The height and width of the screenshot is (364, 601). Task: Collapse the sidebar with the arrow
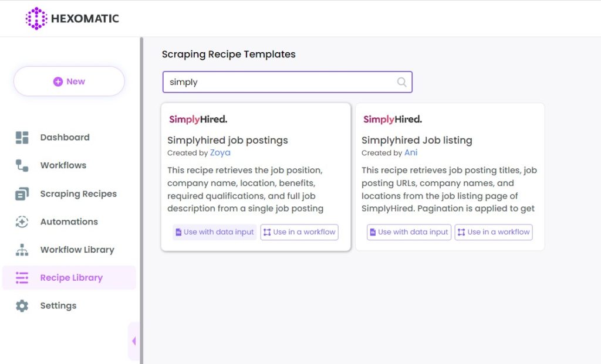(x=134, y=341)
